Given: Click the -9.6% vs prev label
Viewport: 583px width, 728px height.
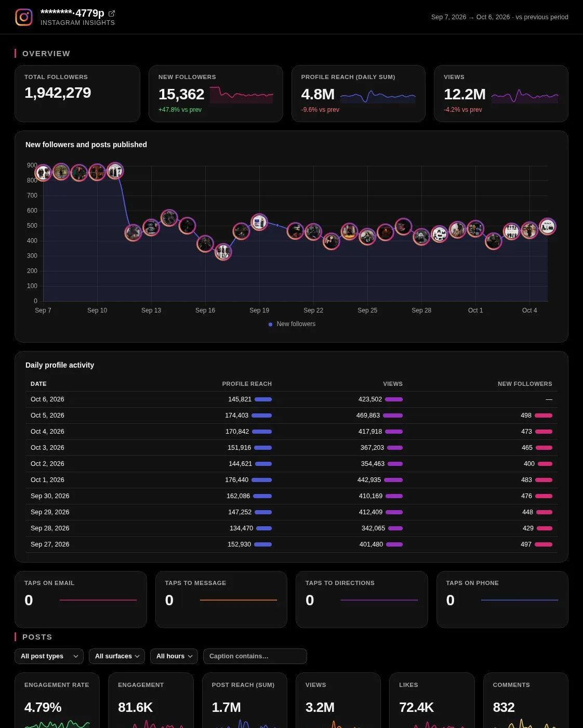Looking at the screenshot, I should (320, 110).
